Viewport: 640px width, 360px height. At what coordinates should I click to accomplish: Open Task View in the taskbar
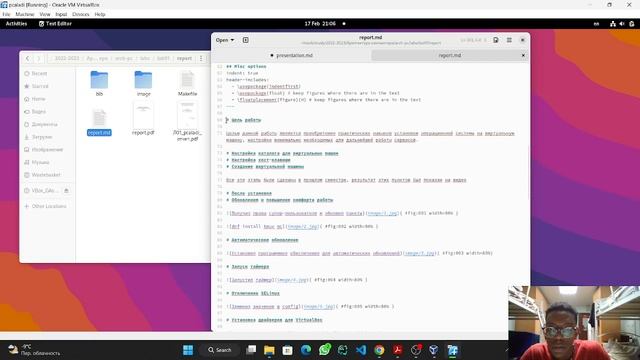coord(251,350)
